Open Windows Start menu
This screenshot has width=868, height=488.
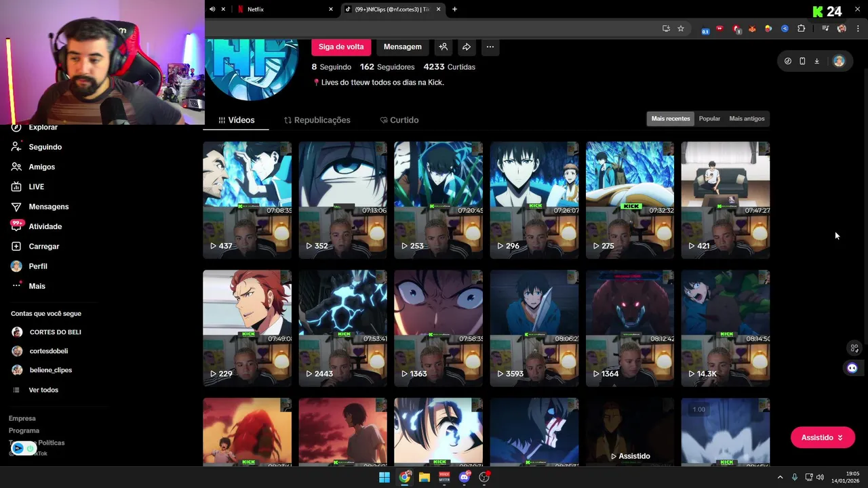tap(384, 477)
